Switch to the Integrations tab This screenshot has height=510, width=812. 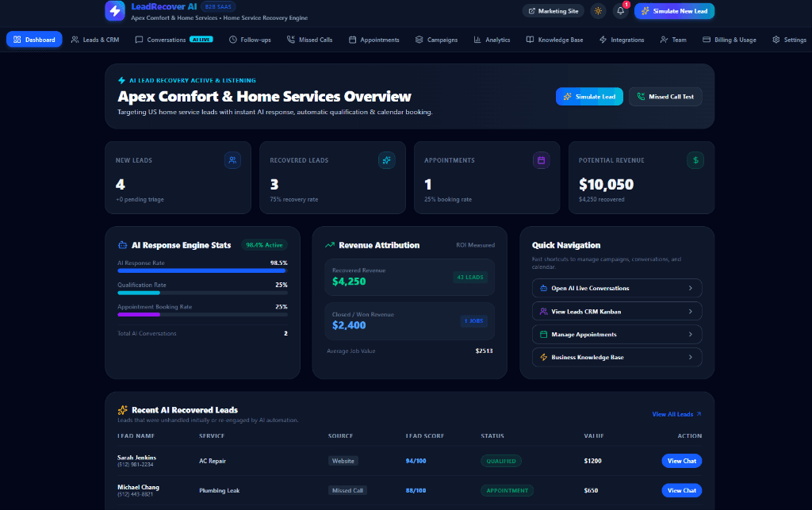pyautogui.click(x=622, y=40)
